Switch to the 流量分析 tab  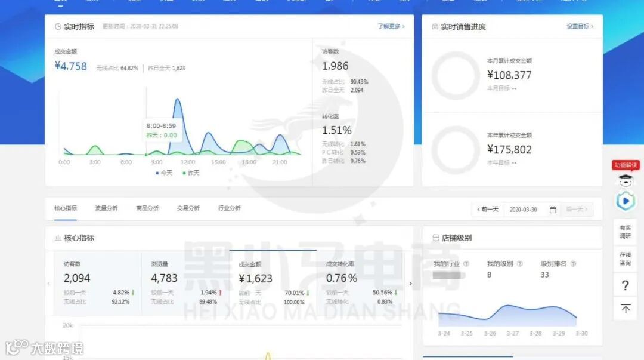106,208
